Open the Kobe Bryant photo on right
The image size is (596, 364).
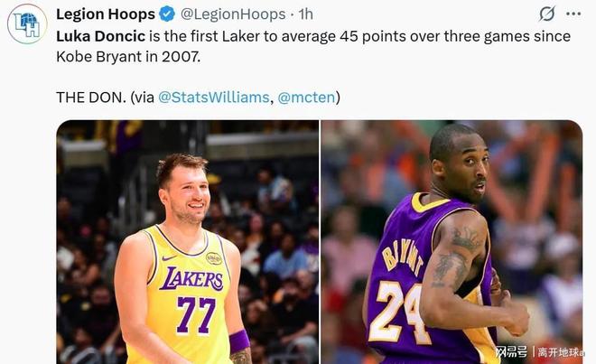pos(452,242)
